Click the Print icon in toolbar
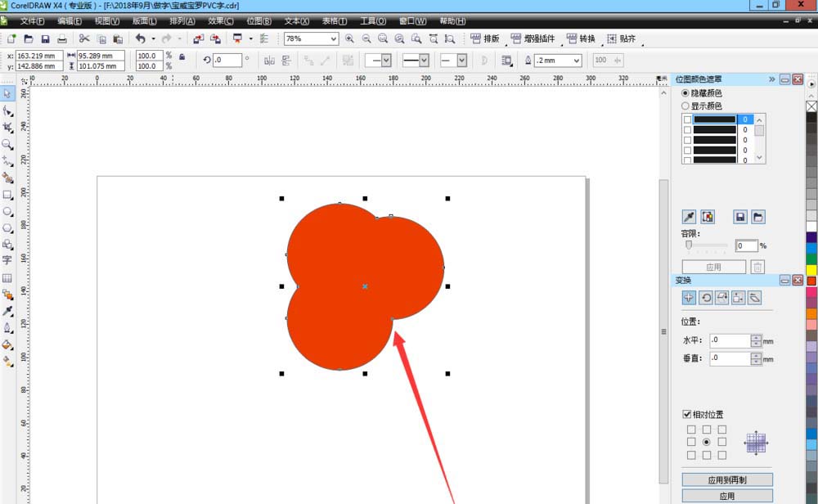 coord(62,38)
